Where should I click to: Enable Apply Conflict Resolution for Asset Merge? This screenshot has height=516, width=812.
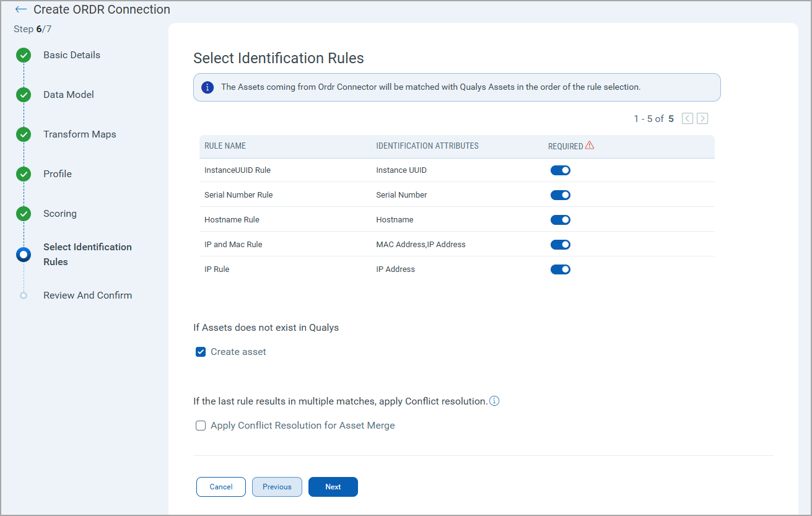pyautogui.click(x=200, y=426)
